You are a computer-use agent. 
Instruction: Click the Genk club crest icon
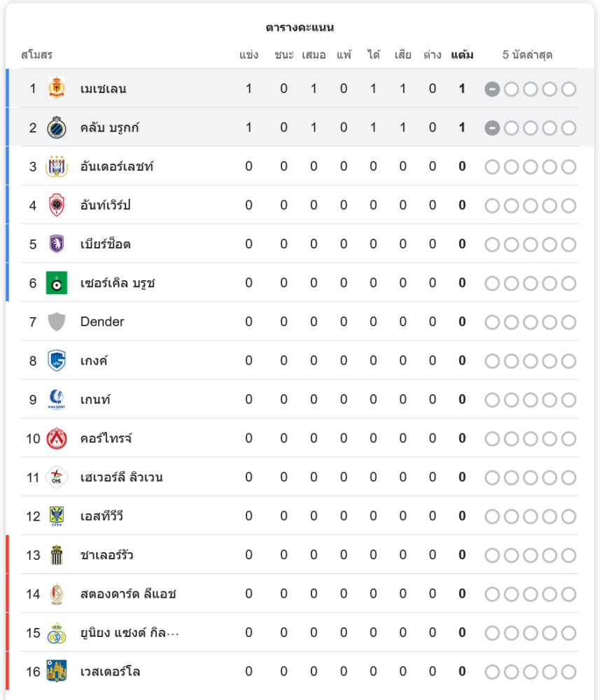pos(57,360)
